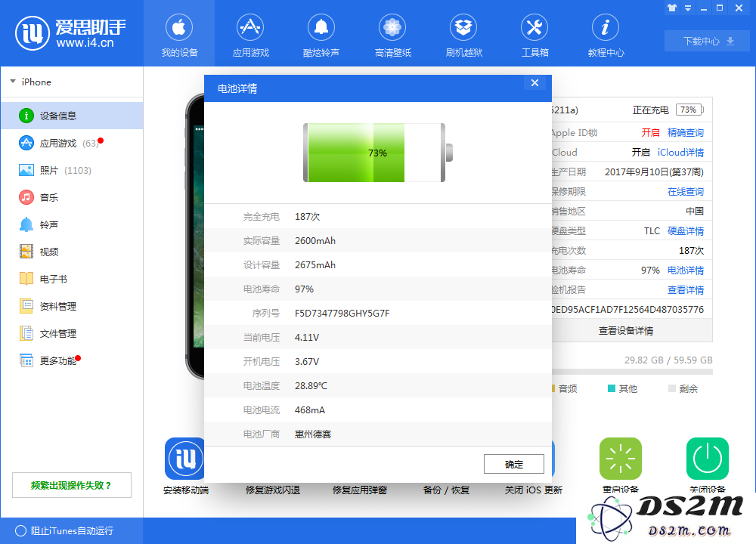This screenshot has width=756, height=544.
Task: Click the 73% battery graphic
Action: pyautogui.click(x=377, y=153)
